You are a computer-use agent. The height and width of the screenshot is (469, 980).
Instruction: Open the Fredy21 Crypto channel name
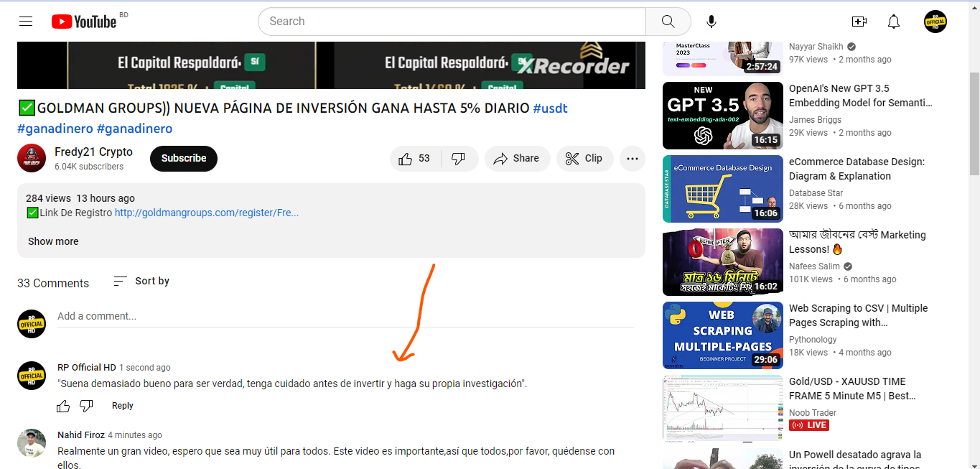(x=93, y=152)
